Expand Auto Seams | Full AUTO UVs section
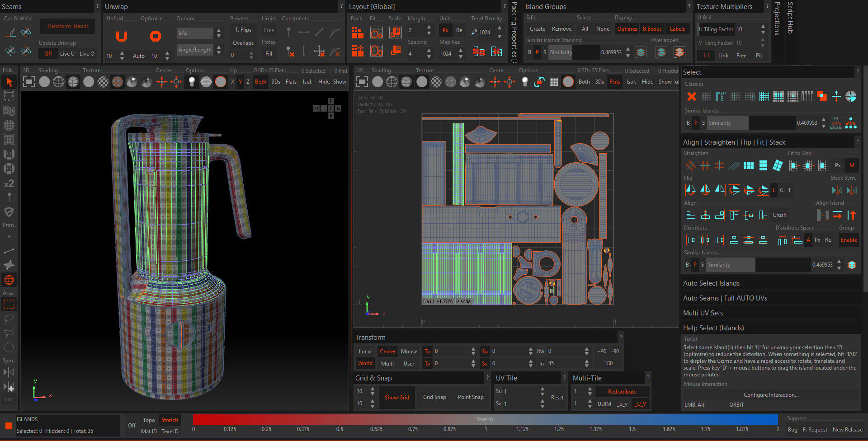 (770, 298)
